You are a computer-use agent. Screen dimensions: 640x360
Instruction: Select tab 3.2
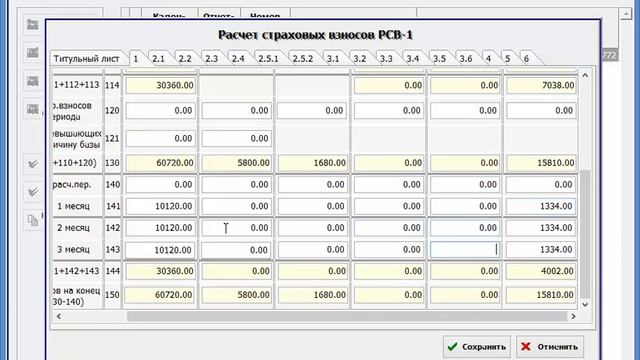360,59
